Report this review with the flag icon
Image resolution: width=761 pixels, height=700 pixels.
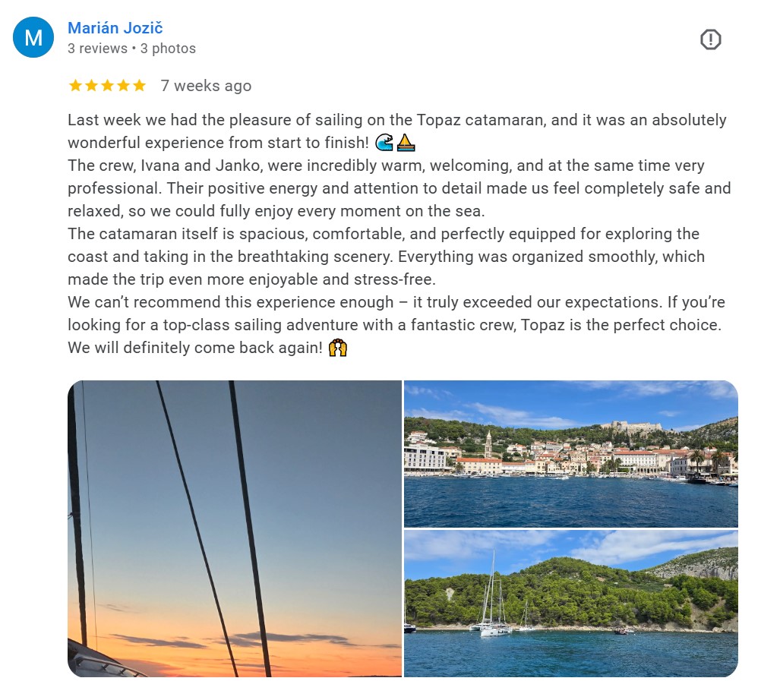(710, 39)
